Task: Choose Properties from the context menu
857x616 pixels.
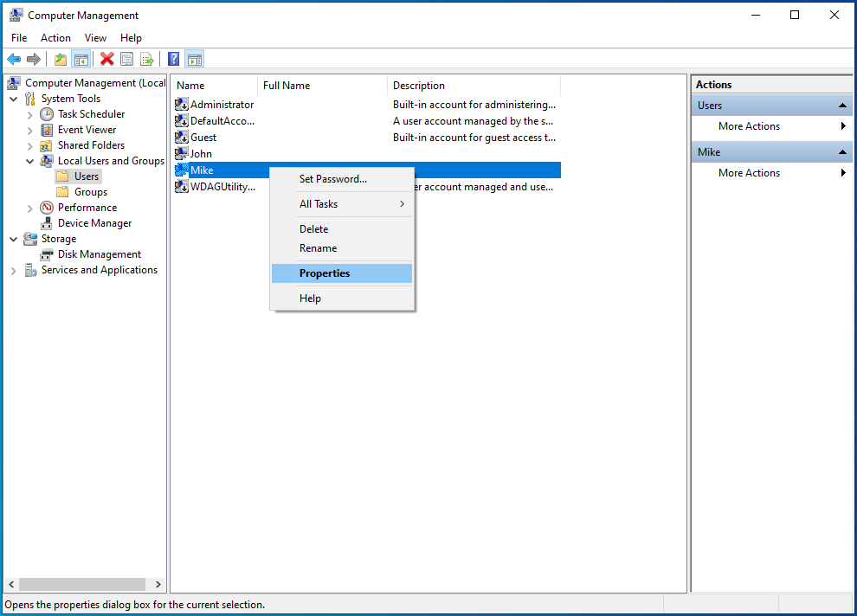Action: [x=325, y=273]
